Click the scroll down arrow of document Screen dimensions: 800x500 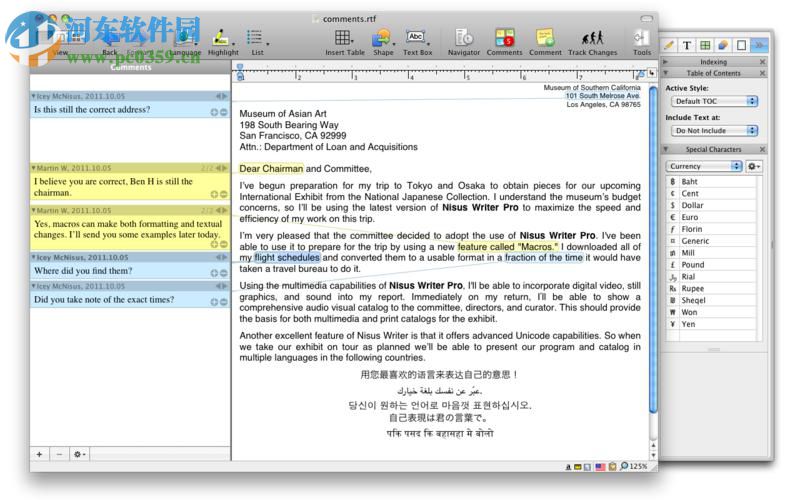pos(653,455)
